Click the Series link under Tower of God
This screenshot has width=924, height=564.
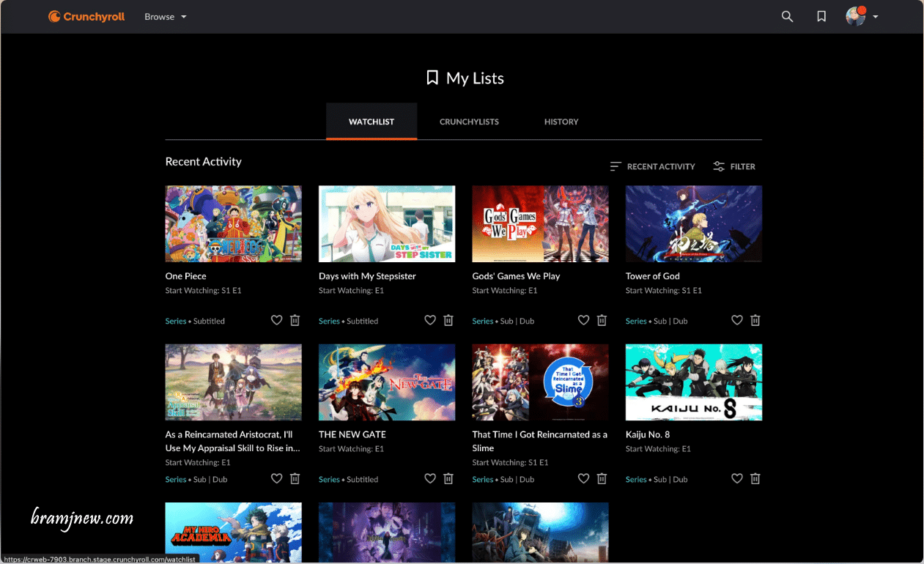(636, 321)
